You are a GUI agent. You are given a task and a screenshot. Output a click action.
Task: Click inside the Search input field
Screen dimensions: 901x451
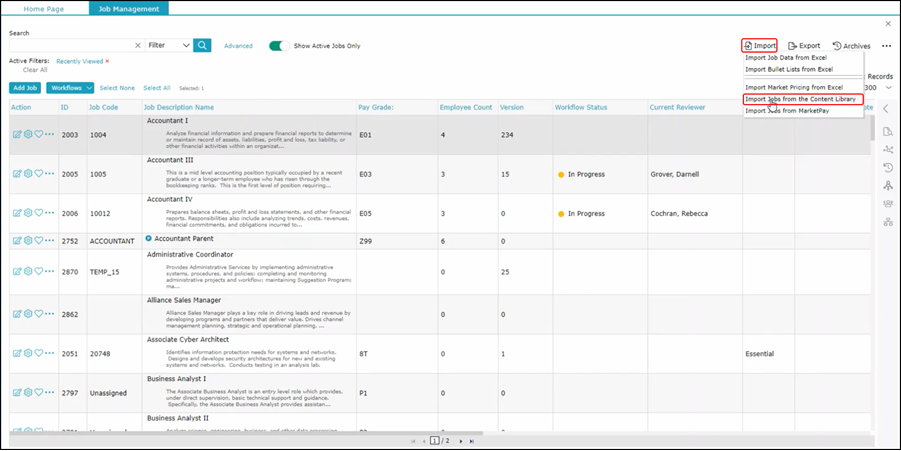pyautogui.click(x=70, y=45)
